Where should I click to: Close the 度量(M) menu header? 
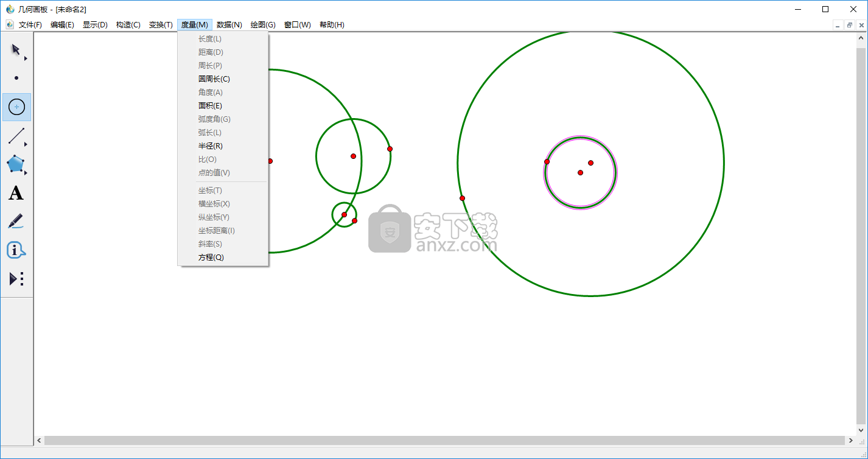click(x=195, y=25)
